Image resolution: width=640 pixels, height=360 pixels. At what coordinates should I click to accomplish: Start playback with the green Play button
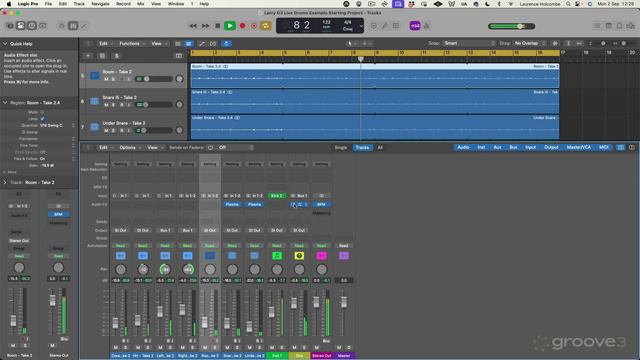point(230,26)
